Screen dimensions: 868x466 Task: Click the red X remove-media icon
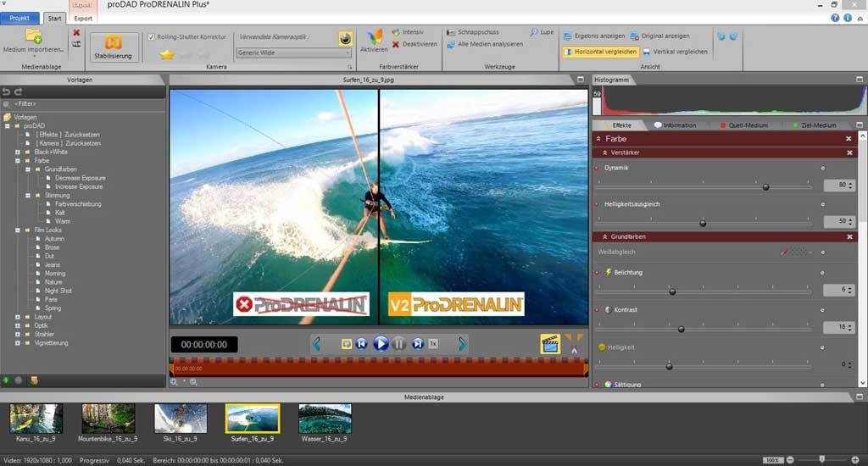pos(76,33)
